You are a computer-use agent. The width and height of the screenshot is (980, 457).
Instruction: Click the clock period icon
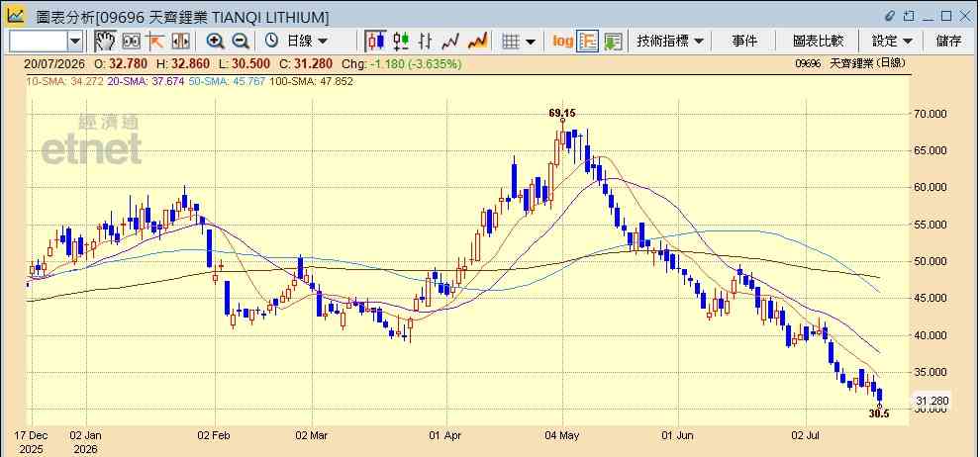tap(272, 42)
